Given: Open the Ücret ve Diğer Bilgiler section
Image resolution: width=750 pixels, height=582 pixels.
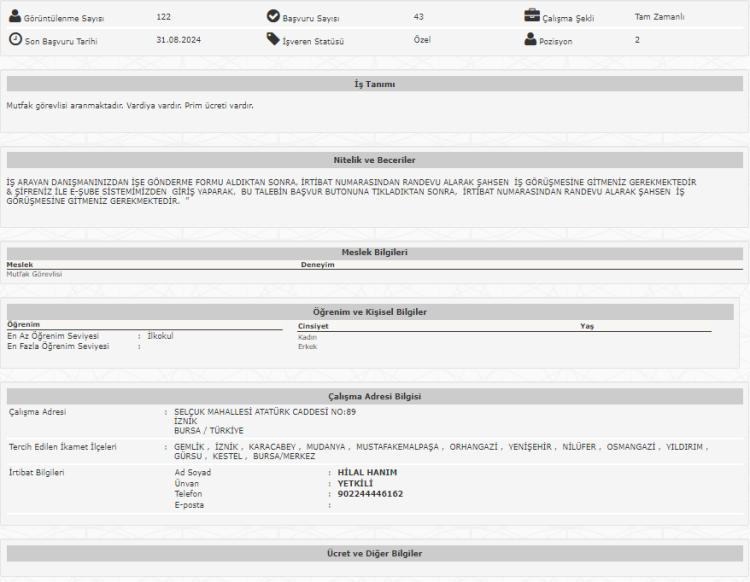Looking at the screenshot, I should pyautogui.click(x=374, y=553).
